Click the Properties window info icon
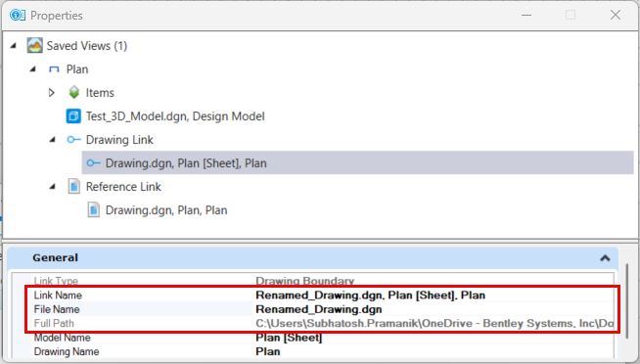Screen dimensions: 640x364 click(x=18, y=15)
